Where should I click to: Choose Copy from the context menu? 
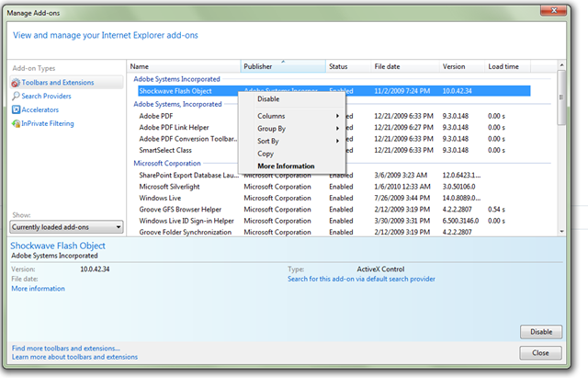(x=266, y=154)
